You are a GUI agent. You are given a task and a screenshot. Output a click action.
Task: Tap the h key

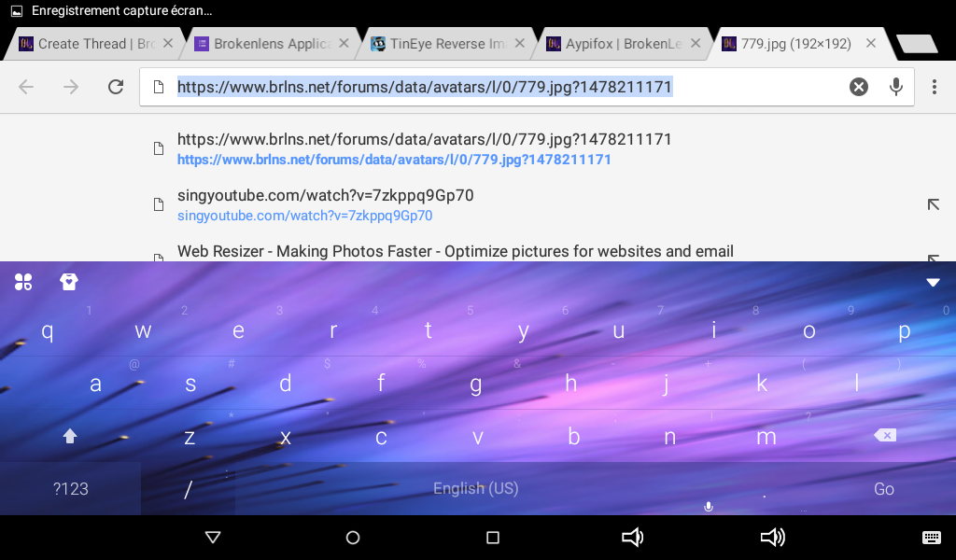coord(570,384)
